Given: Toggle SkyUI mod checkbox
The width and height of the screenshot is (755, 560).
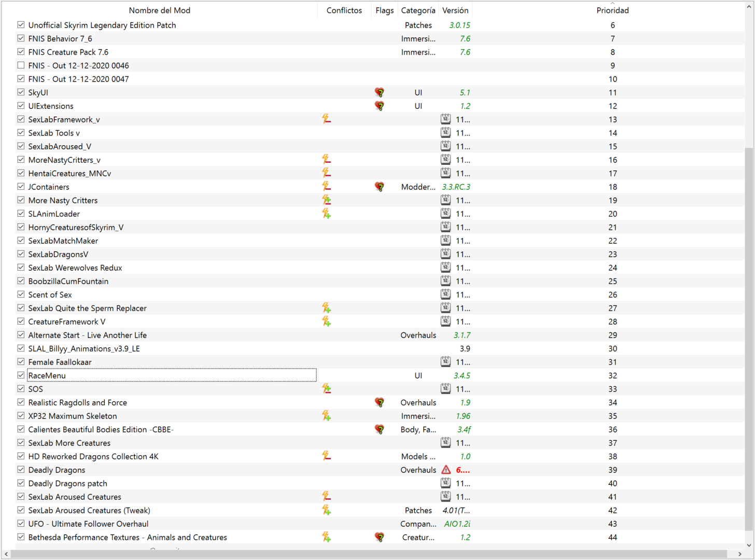Looking at the screenshot, I should [x=21, y=92].
